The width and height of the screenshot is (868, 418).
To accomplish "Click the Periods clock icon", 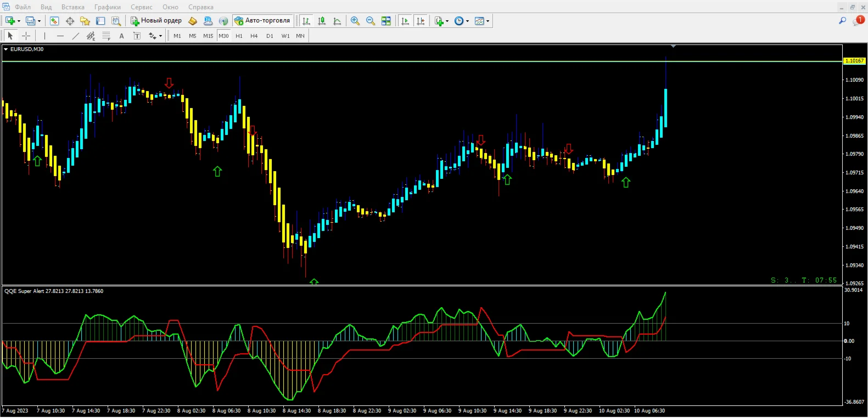I will point(459,21).
